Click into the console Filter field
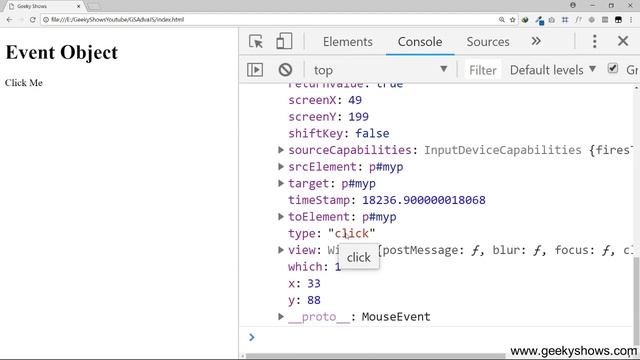Screen dimensions: 640x360 [482, 70]
